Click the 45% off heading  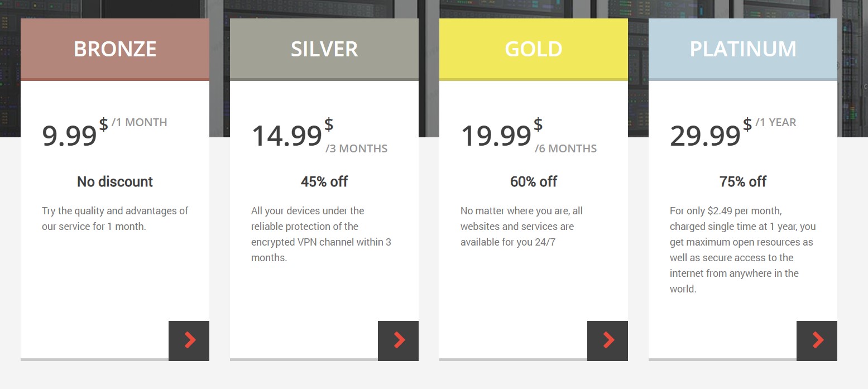tap(324, 181)
